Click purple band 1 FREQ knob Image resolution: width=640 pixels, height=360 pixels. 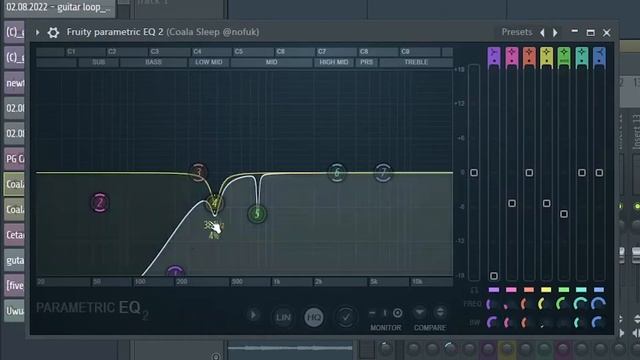point(493,304)
